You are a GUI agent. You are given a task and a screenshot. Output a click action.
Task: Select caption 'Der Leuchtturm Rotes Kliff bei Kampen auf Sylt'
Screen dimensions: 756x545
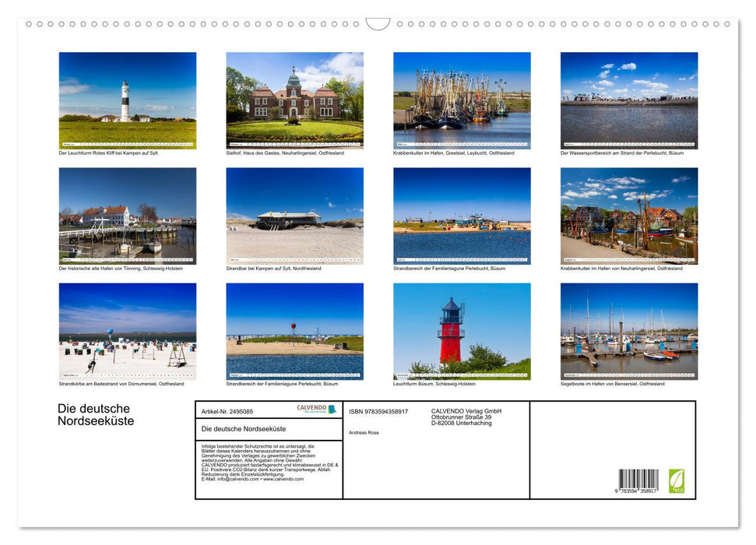tap(108, 153)
